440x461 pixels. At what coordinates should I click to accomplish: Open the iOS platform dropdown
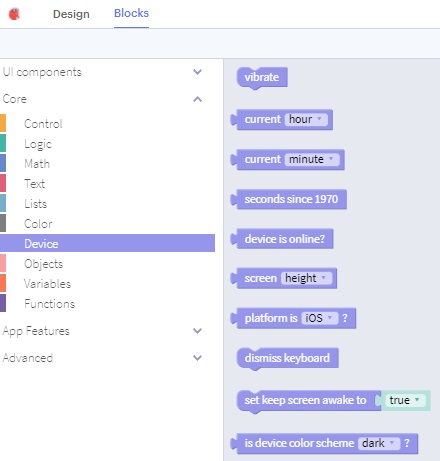click(319, 318)
